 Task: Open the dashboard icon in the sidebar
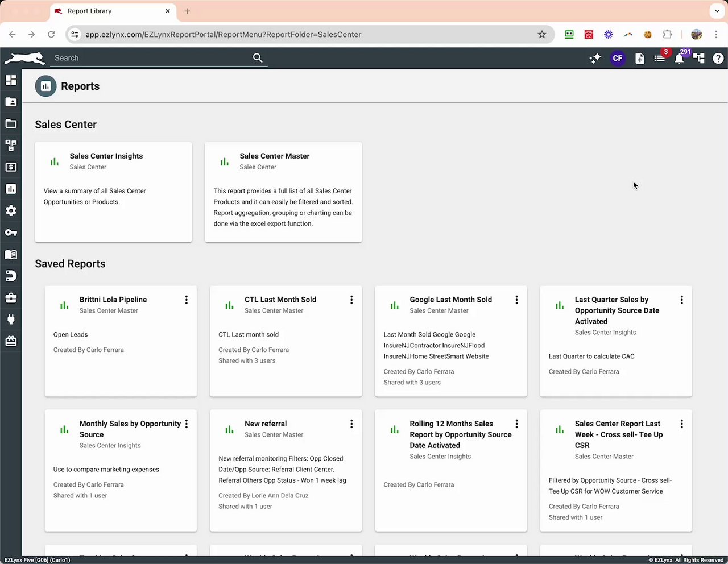[11, 80]
